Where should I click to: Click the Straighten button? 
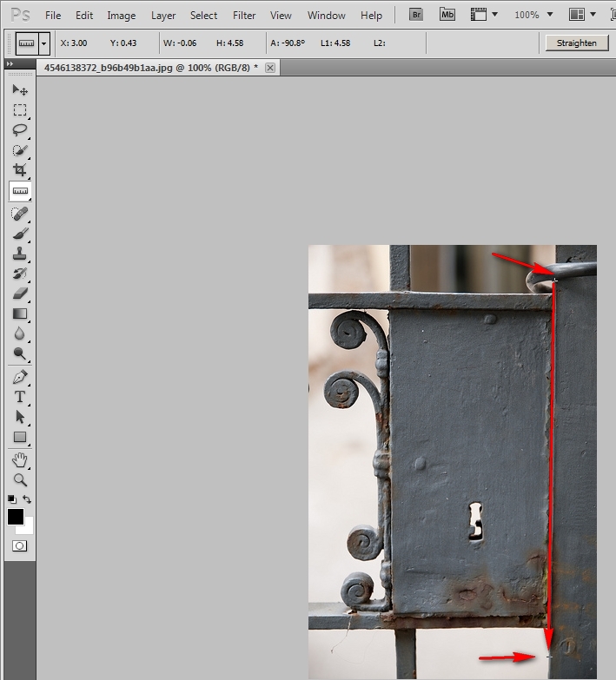pos(577,43)
